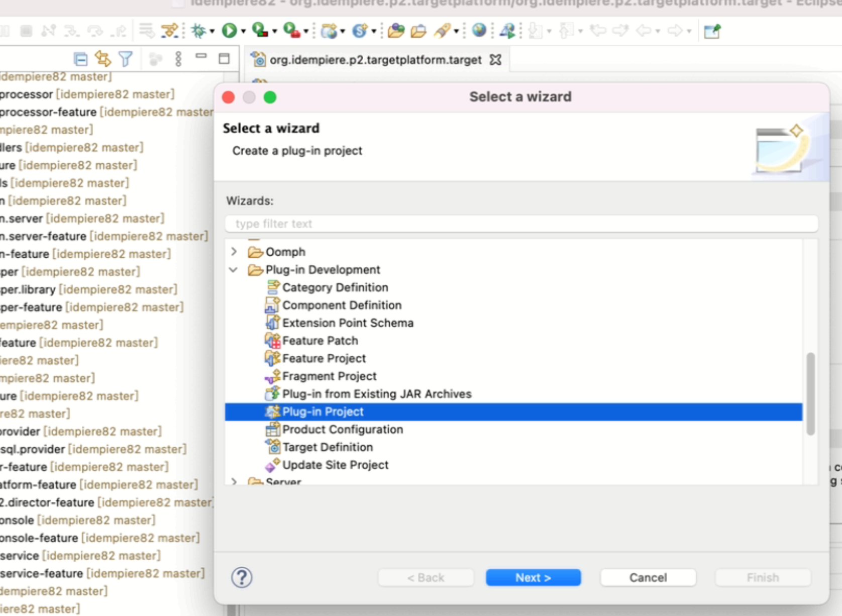Click the Debug bug toolbar icon

(198, 31)
